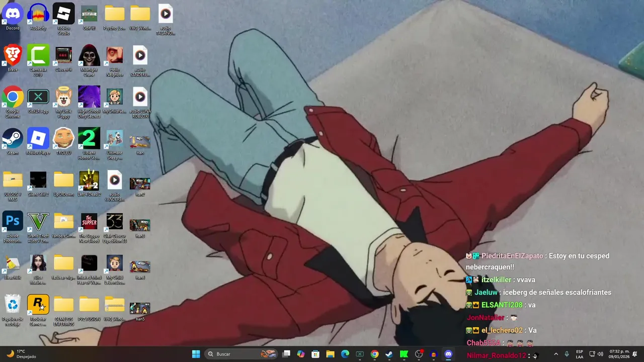Click the microphone icon in system tray
Viewport: 644px width, 362px height.
click(x=567, y=354)
